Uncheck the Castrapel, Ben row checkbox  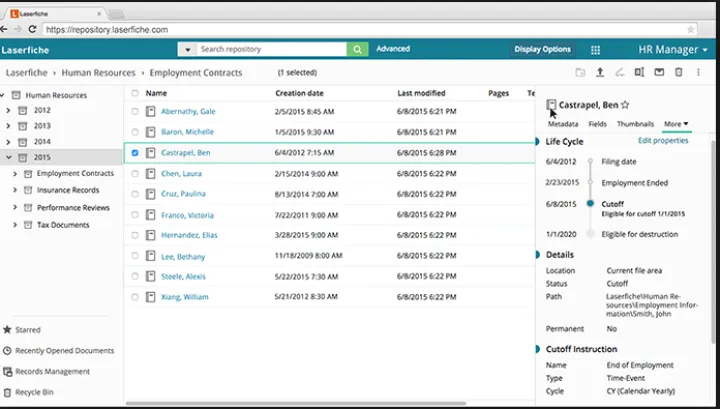[x=135, y=153]
